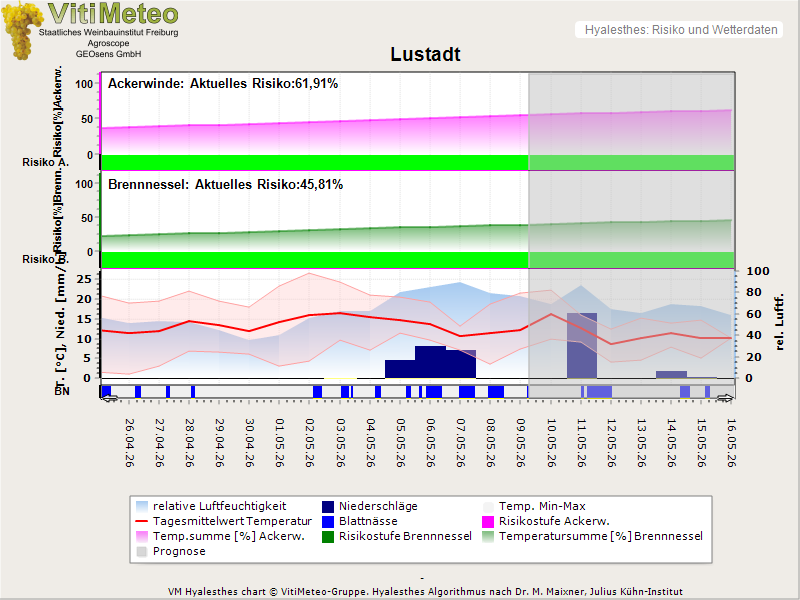Select the Niederschläge legend swatch

328,506
